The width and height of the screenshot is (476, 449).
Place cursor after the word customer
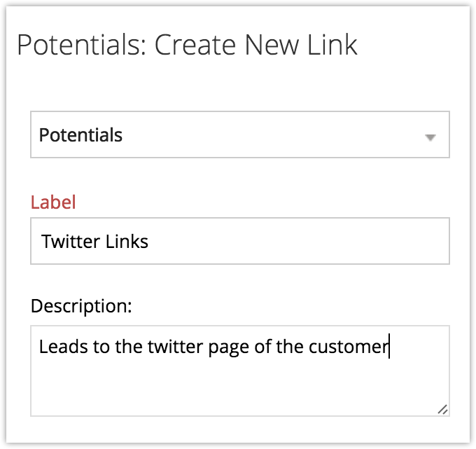click(x=388, y=347)
